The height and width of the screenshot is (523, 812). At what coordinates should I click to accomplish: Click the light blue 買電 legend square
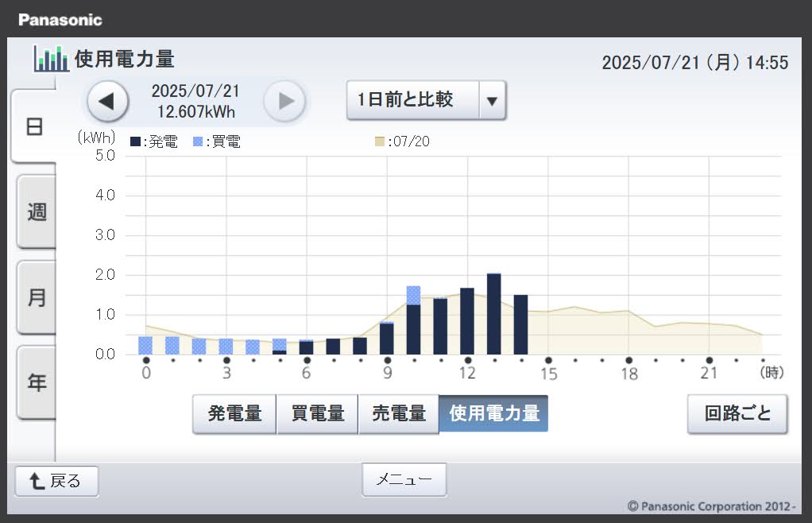coord(198,141)
